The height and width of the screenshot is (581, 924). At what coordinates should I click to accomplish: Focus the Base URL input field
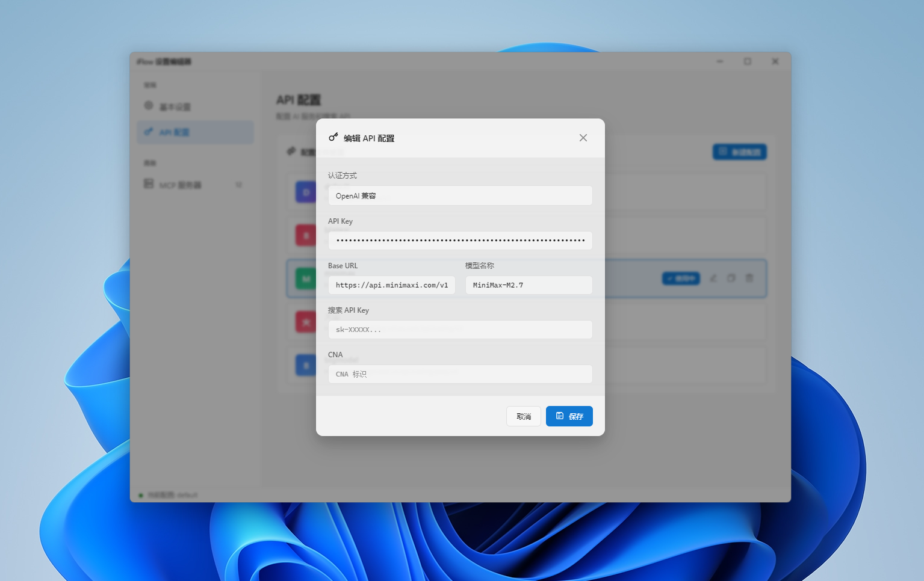[x=391, y=285]
